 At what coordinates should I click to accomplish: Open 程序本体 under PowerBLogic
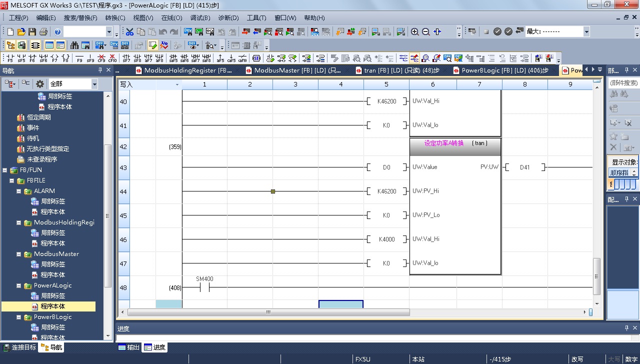(52, 337)
